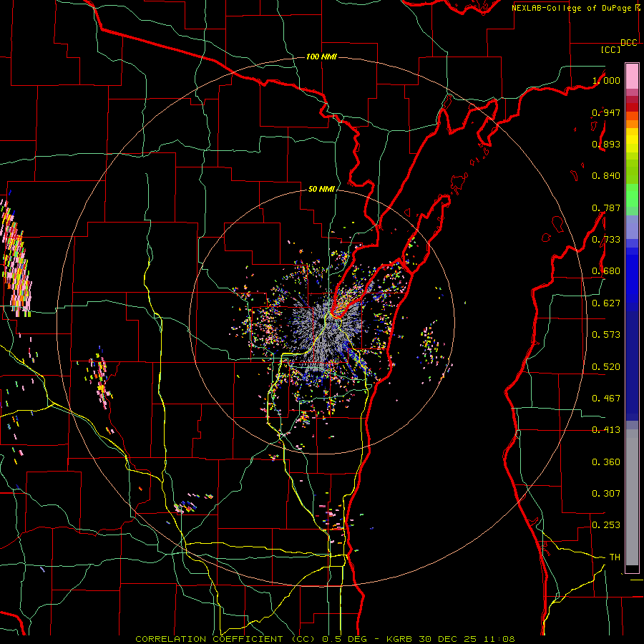Click the 0.627 scale value
644x644 pixels.
[606, 303]
